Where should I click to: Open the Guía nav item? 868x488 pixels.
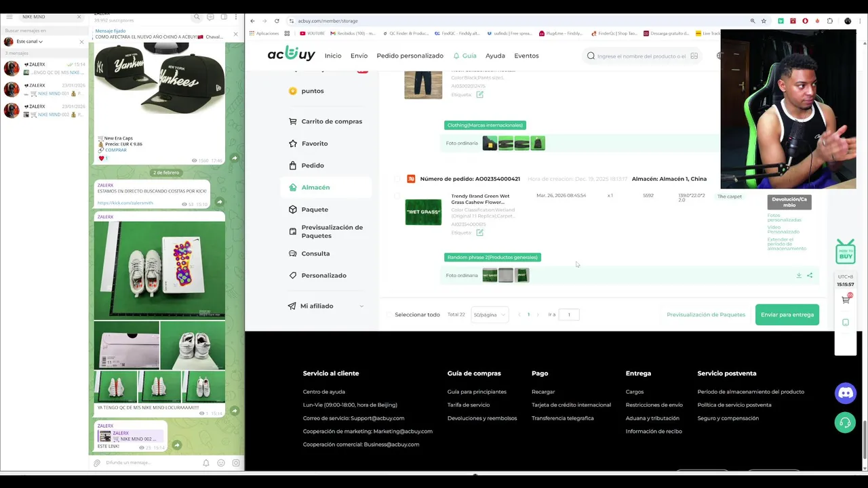click(465, 56)
